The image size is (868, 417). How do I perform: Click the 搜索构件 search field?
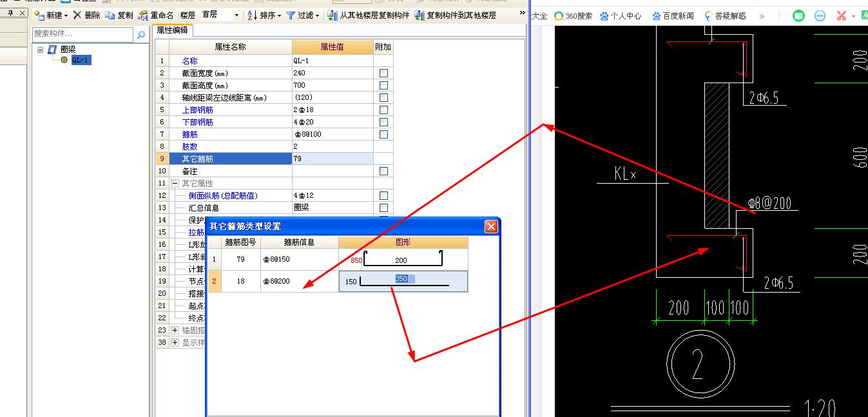(x=83, y=34)
